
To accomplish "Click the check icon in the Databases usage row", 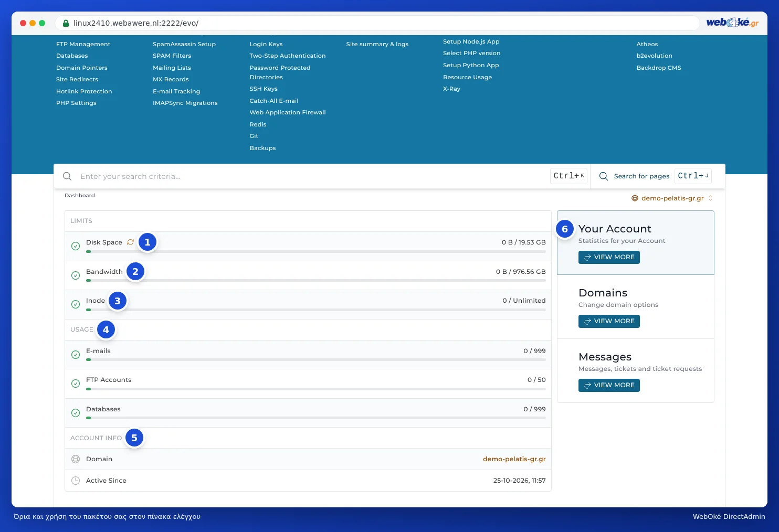I will [76, 413].
